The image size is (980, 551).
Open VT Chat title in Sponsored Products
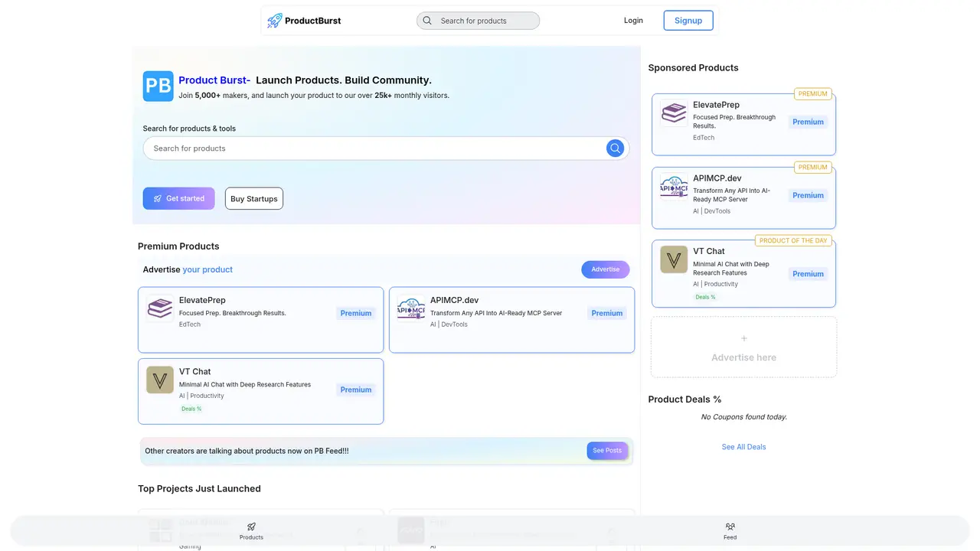pyautogui.click(x=709, y=251)
